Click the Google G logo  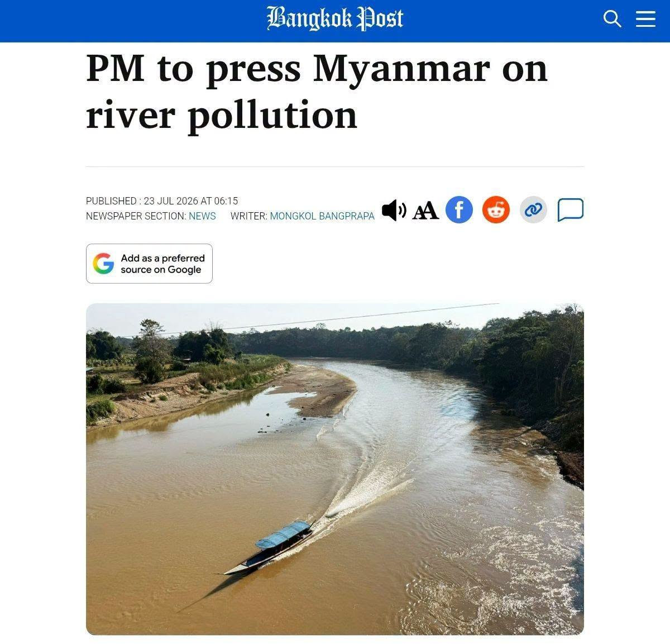[x=103, y=264]
